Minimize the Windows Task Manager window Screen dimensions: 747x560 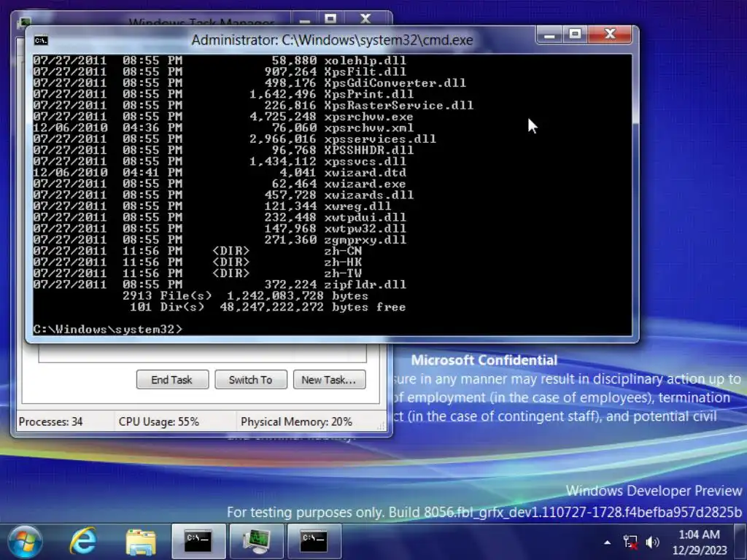(305, 19)
